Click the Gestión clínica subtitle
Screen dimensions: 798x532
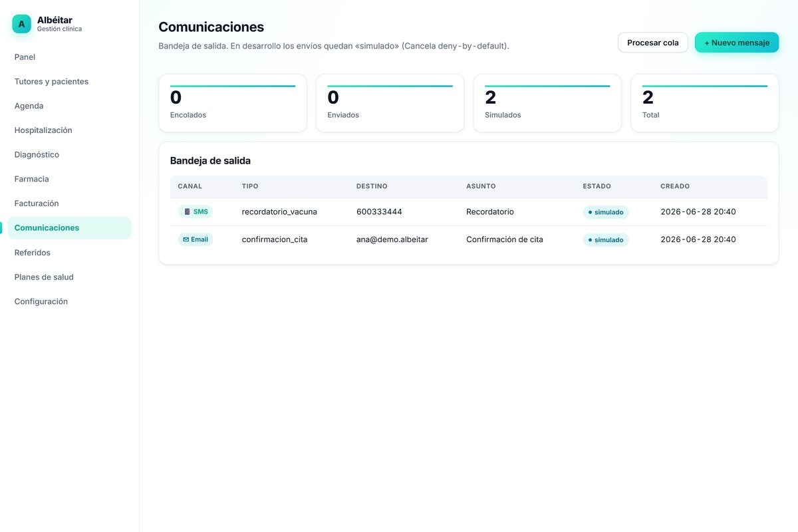(x=60, y=29)
